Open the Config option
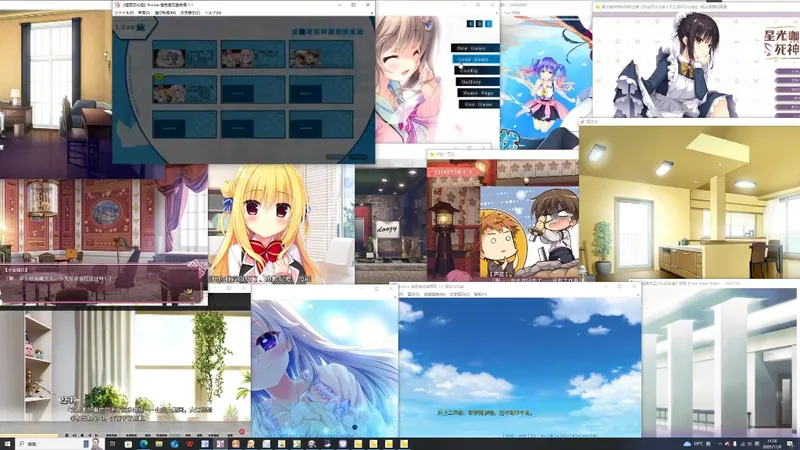Image resolution: width=800 pixels, height=450 pixels. tap(476, 70)
